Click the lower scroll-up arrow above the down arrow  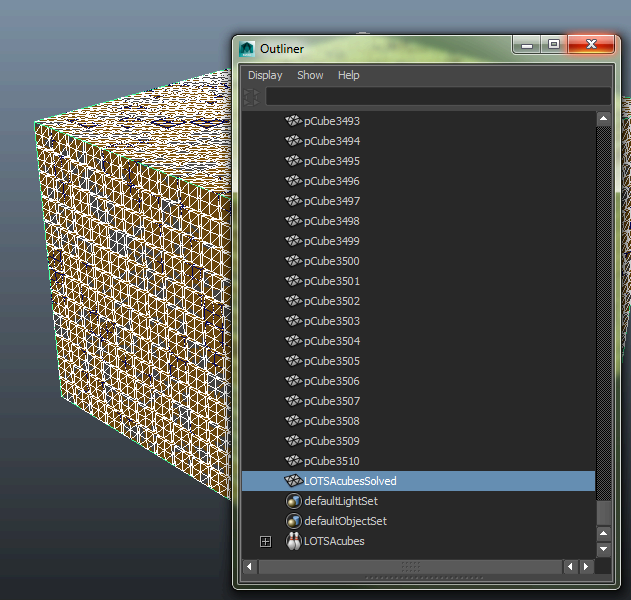tap(603, 534)
